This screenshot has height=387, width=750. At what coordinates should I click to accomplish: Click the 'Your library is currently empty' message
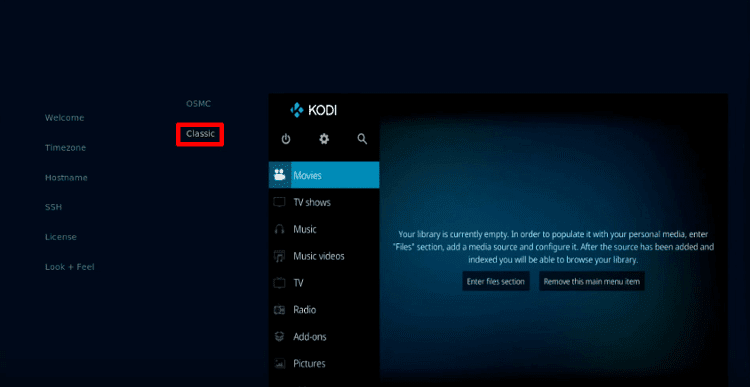coord(553,247)
